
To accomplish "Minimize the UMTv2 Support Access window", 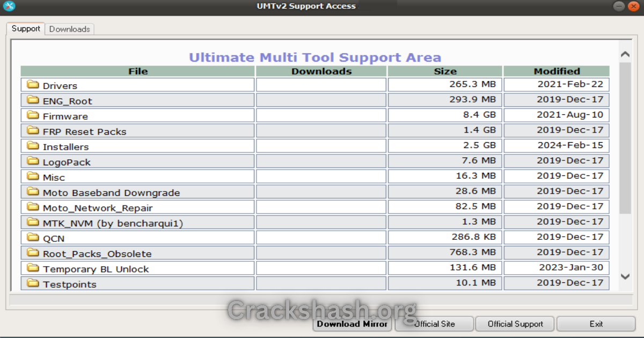I will (x=619, y=6).
